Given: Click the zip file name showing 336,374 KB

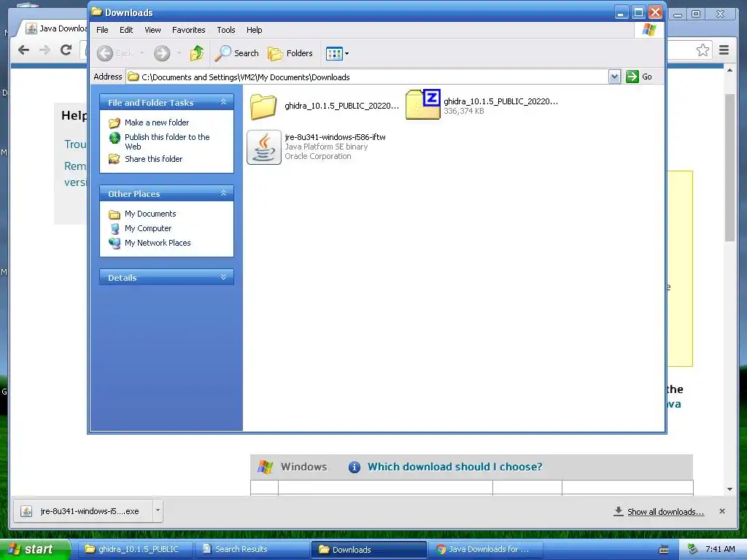Looking at the screenshot, I should (500, 101).
